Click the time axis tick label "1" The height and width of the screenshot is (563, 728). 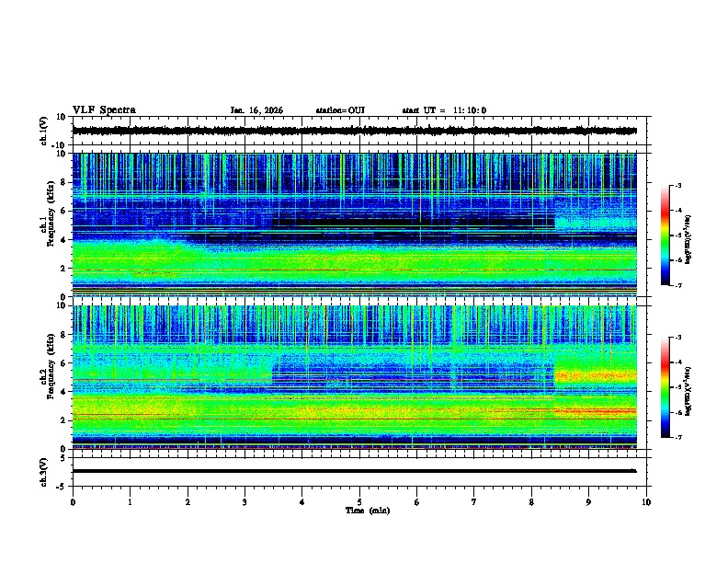[x=130, y=502]
